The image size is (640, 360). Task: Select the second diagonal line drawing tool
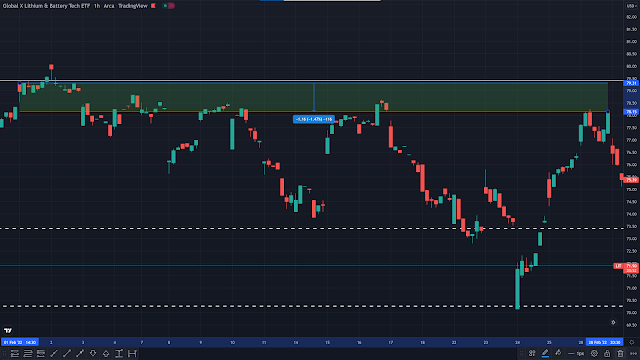pyautogui.click(x=67, y=353)
